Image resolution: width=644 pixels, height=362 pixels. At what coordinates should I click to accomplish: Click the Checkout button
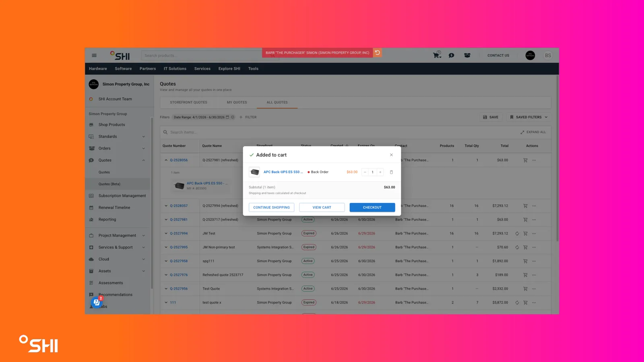tap(372, 208)
